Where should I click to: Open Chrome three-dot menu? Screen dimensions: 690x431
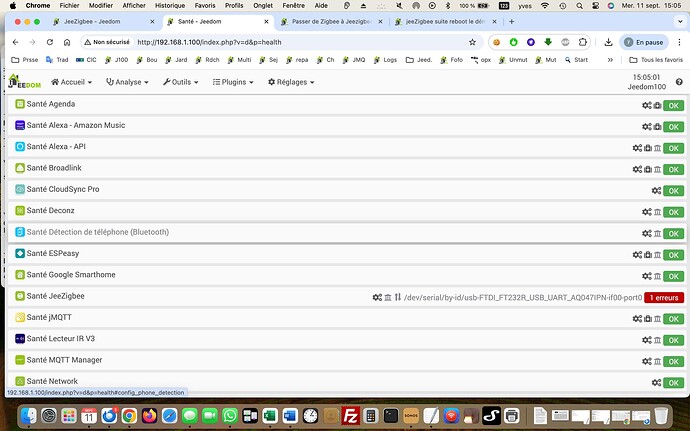point(679,42)
